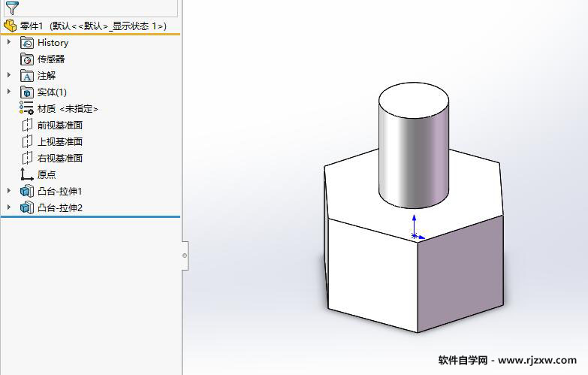588x375 pixels.
Task: Click the feature tree panel collapse handle
Action: [185, 256]
